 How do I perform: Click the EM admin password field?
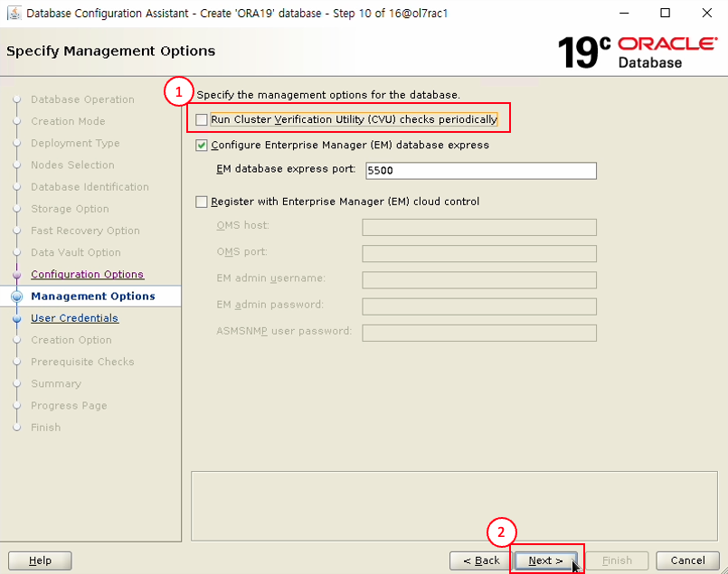click(479, 306)
